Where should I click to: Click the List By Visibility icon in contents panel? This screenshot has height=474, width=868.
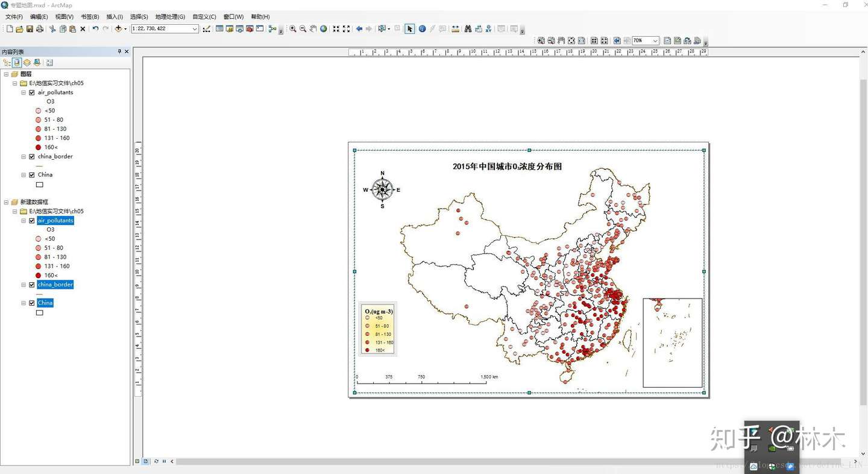27,63
